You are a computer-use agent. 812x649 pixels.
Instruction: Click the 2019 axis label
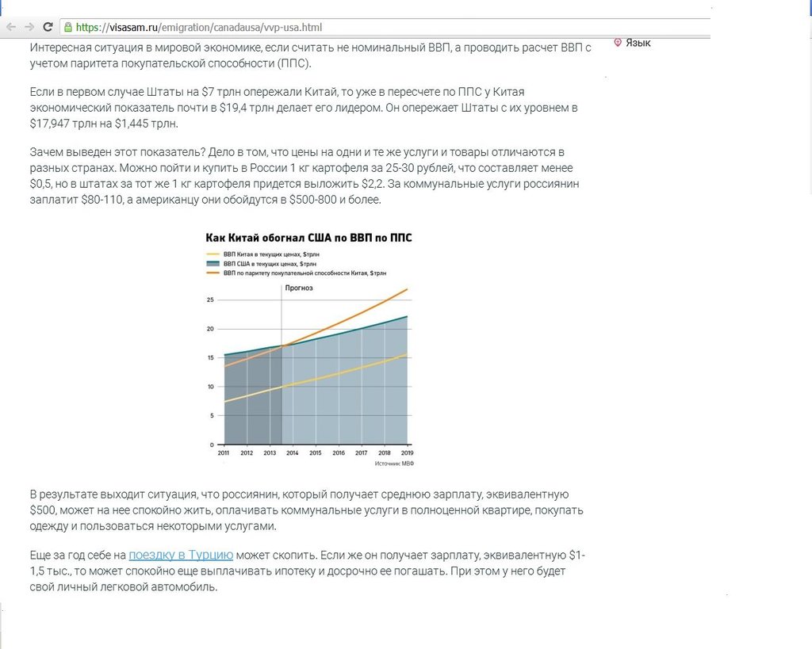pyautogui.click(x=407, y=452)
